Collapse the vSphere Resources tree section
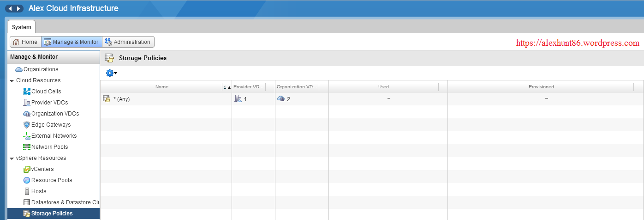644x220 pixels. 12,158
